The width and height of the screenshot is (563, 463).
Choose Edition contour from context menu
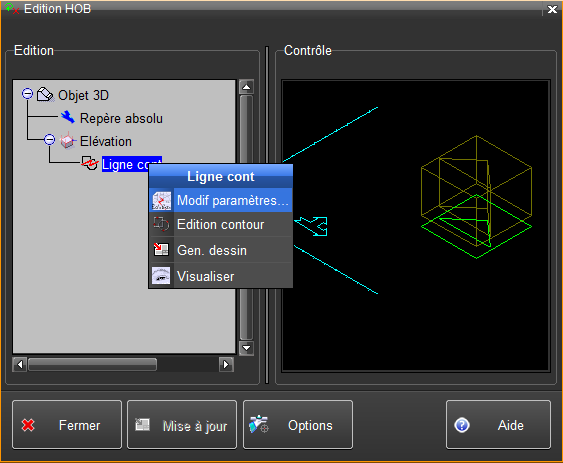221,224
